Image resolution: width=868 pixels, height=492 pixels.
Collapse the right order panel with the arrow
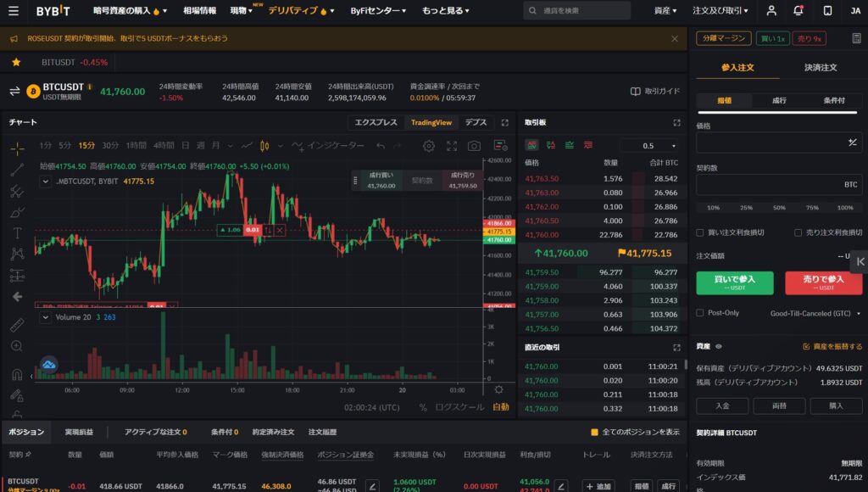[x=860, y=261]
